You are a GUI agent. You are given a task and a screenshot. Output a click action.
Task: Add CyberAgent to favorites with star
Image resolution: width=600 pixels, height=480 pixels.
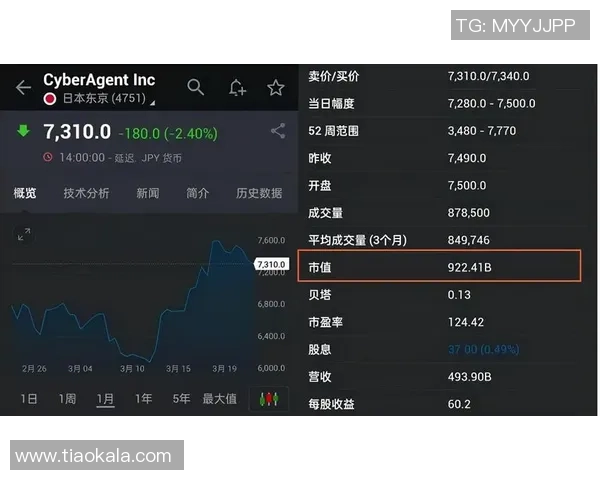point(276,88)
